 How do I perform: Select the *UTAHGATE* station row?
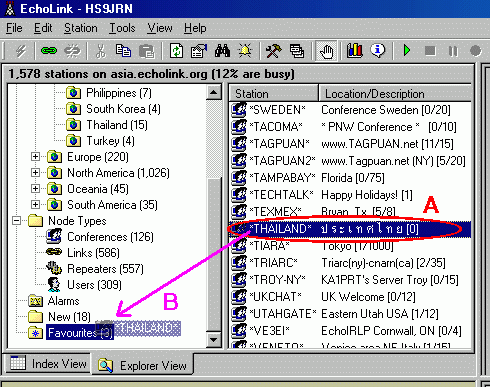coord(350,314)
